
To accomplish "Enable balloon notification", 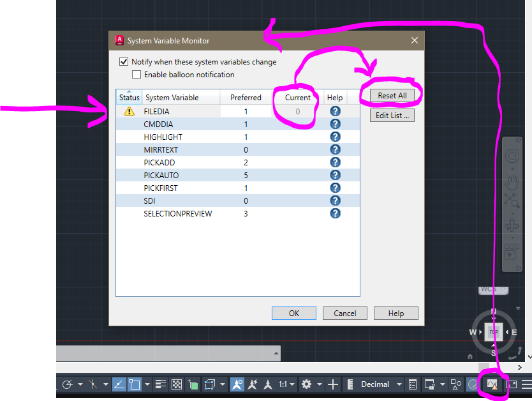I will tap(137, 74).
